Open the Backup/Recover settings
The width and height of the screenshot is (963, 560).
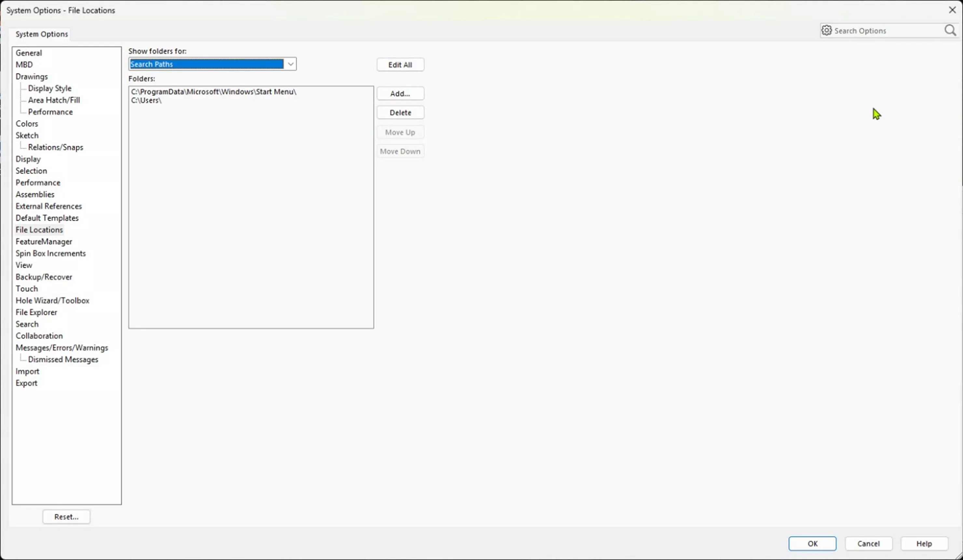44,277
